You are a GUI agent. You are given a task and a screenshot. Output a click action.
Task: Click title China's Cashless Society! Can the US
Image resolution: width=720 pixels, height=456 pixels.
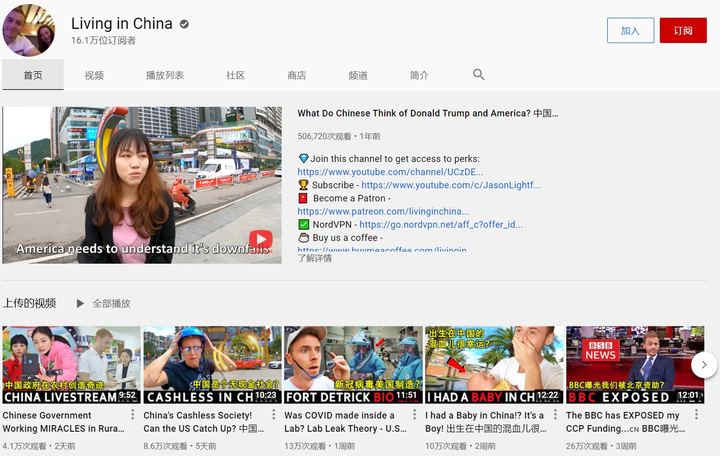point(203,422)
